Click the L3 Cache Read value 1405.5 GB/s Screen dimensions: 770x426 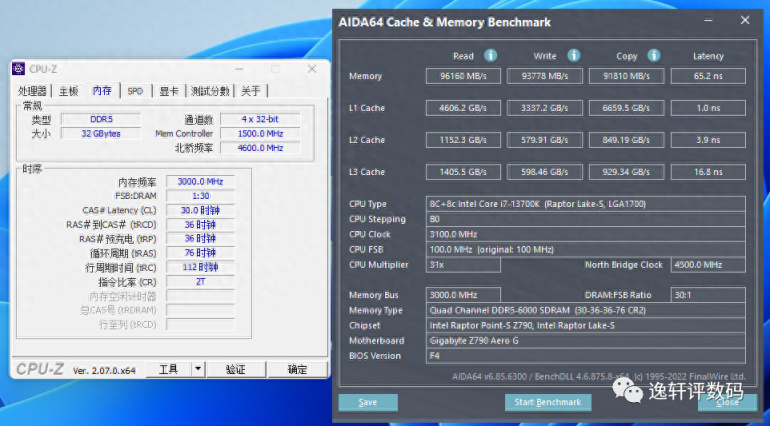click(x=463, y=172)
